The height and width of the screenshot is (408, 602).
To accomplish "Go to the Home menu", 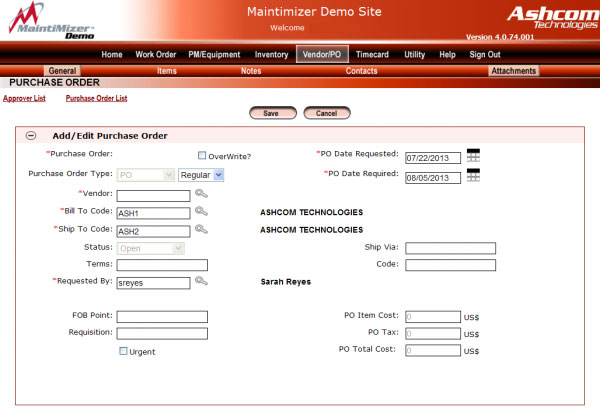I will [112, 55].
